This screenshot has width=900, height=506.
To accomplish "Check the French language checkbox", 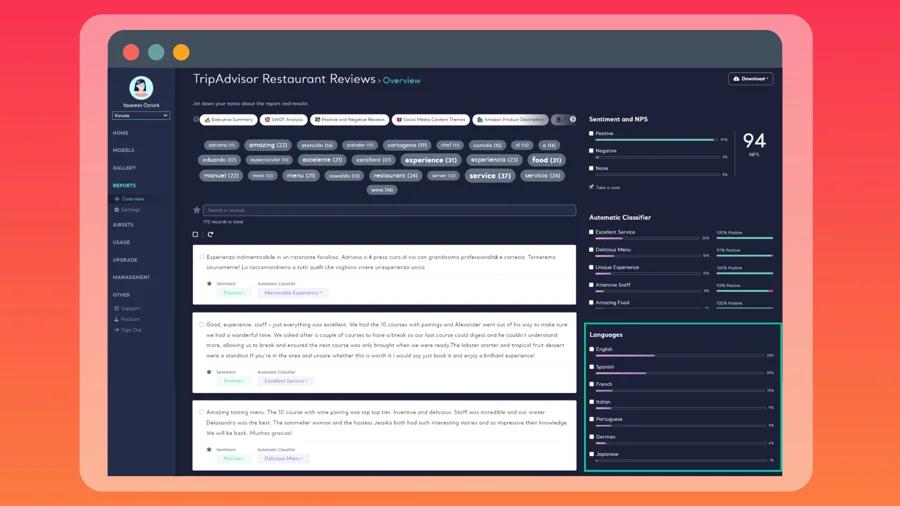I will (x=592, y=384).
